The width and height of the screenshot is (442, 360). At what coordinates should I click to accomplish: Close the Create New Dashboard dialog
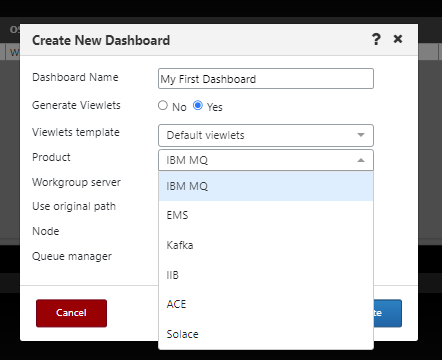[398, 39]
